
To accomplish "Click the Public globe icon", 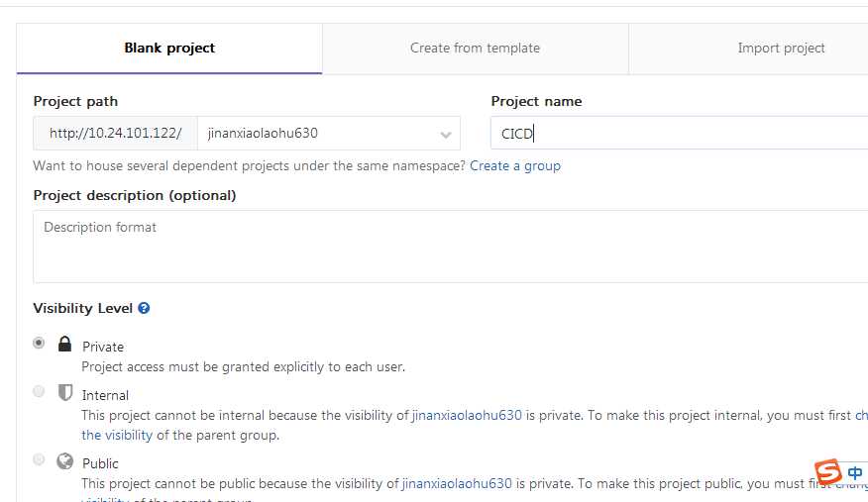I will pos(64,460).
